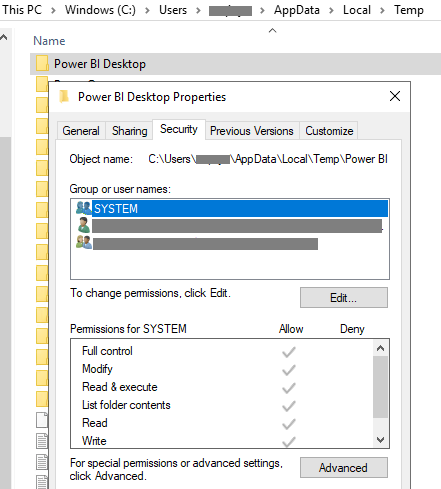The height and width of the screenshot is (489, 441).
Task: Click the SYSTEM group users icon
Action: tap(83, 208)
